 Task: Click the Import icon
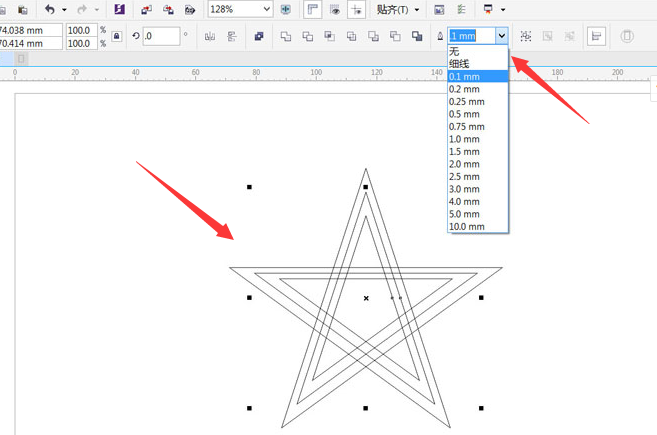(x=146, y=9)
